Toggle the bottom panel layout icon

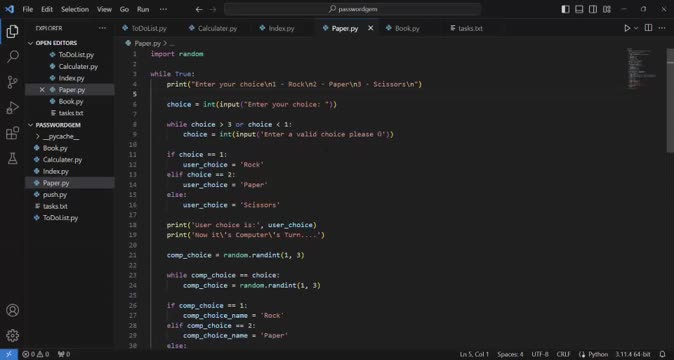point(579,9)
